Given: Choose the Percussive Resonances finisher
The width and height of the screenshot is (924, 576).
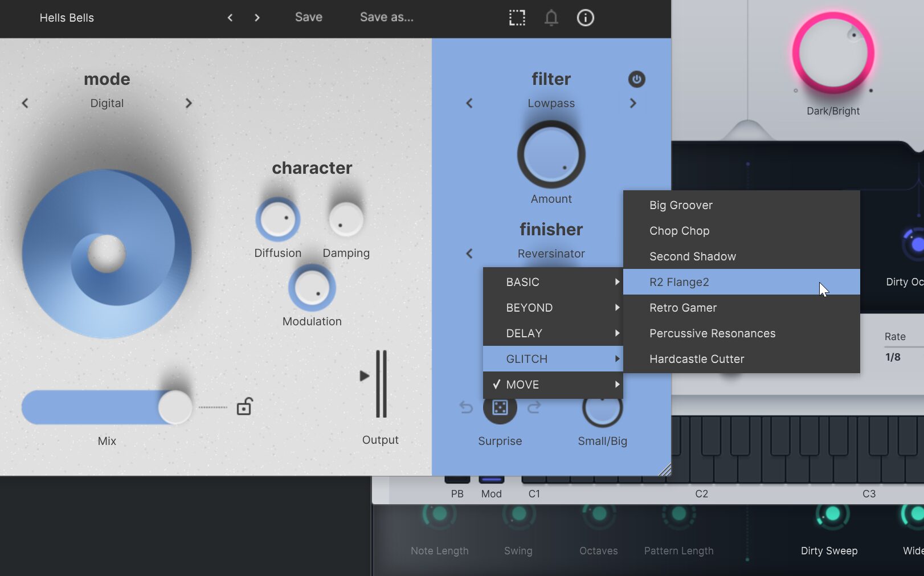Looking at the screenshot, I should [742, 333].
